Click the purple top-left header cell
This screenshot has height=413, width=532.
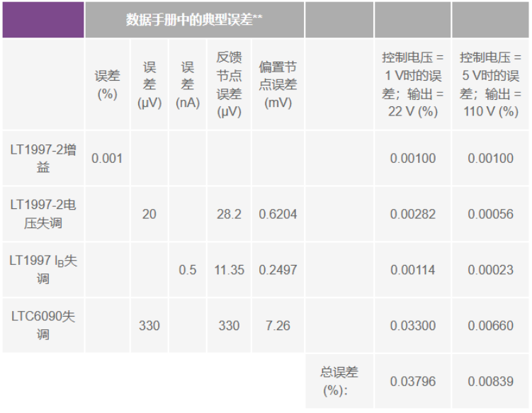click(x=43, y=19)
